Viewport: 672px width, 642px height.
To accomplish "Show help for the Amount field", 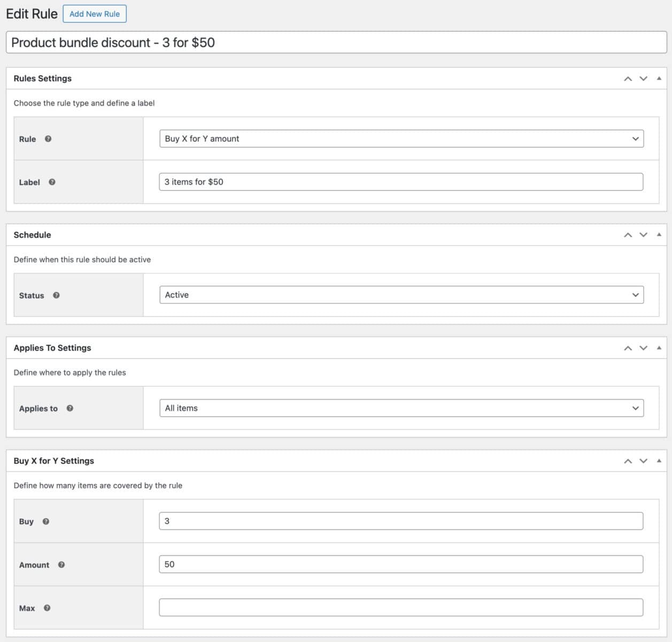I will (61, 564).
